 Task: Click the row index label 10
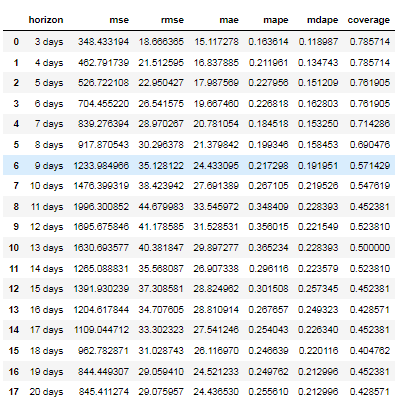coord(14,248)
